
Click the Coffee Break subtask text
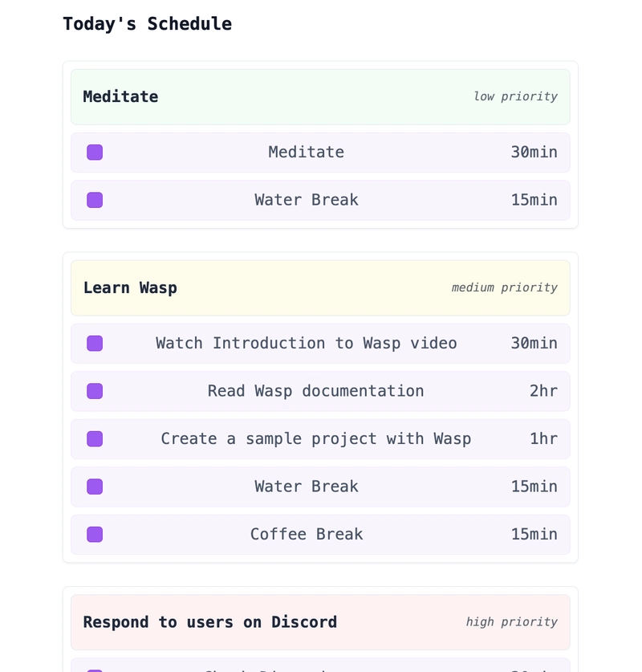click(307, 535)
